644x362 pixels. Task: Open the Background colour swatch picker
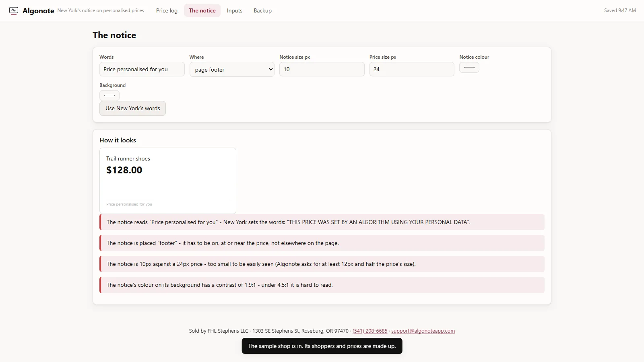pos(109,95)
